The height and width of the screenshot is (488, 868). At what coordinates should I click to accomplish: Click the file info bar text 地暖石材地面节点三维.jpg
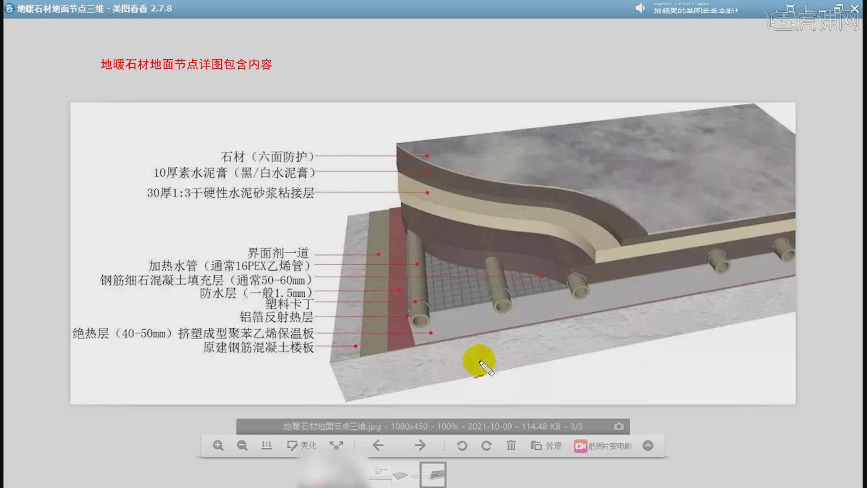coord(332,427)
